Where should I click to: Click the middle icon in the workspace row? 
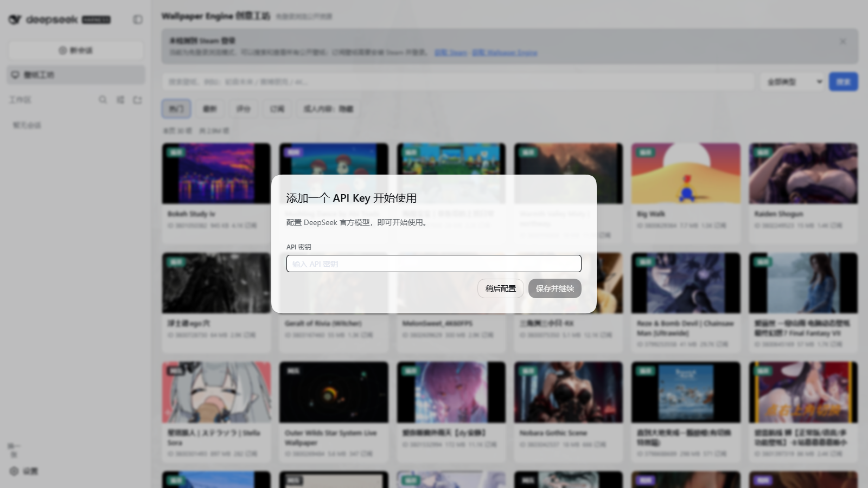click(120, 100)
